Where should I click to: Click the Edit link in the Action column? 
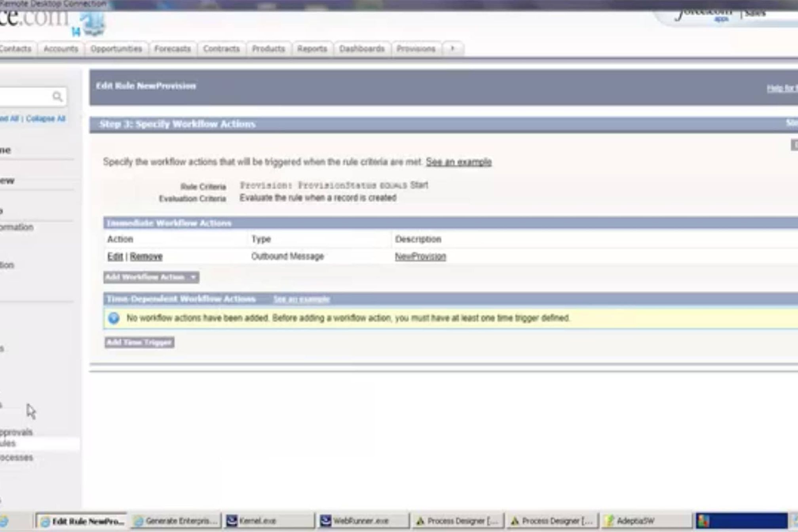115,256
